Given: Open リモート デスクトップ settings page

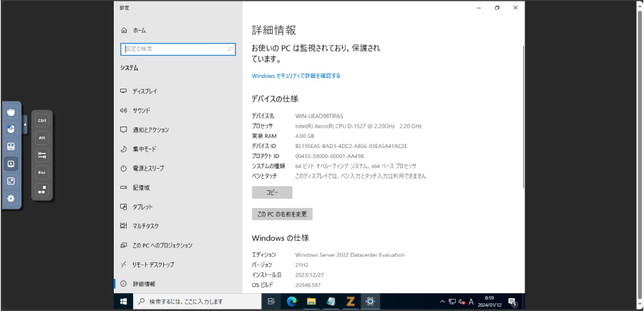Looking at the screenshot, I should (x=178, y=265).
